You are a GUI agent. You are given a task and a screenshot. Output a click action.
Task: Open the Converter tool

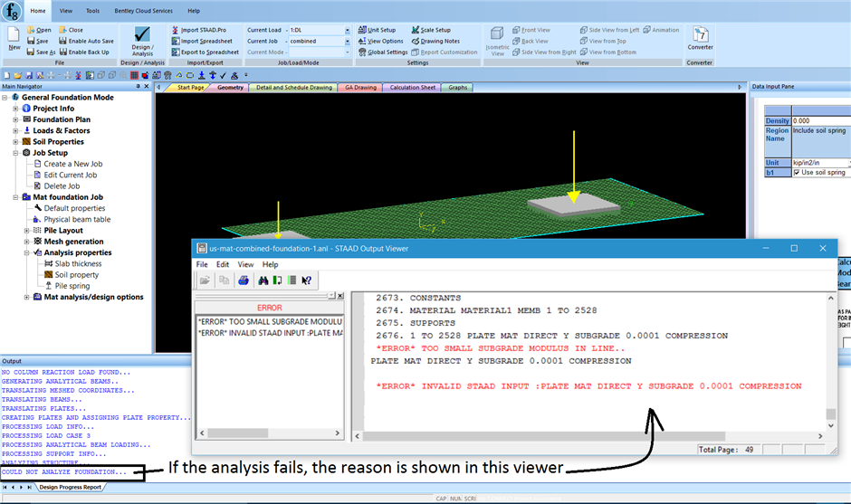700,39
